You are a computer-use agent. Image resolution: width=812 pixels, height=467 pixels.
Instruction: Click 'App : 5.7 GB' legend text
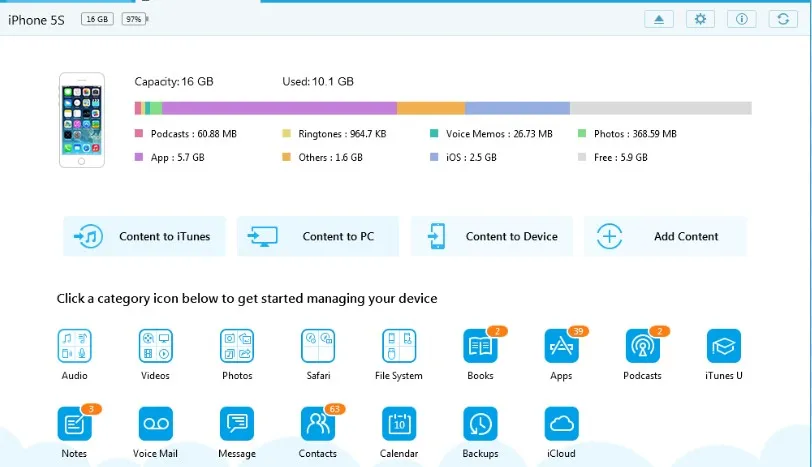178,157
